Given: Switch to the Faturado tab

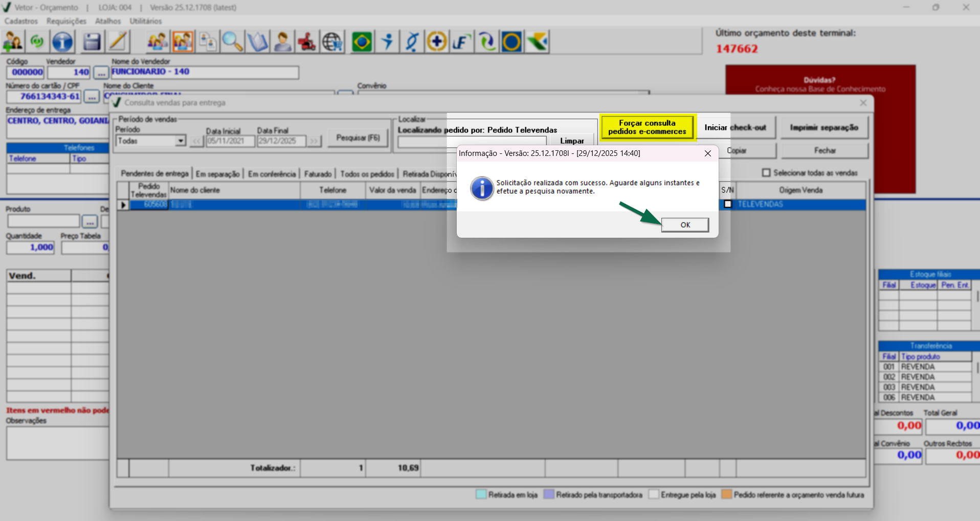Looking at the screenshot, I should (x=318, y=174).
